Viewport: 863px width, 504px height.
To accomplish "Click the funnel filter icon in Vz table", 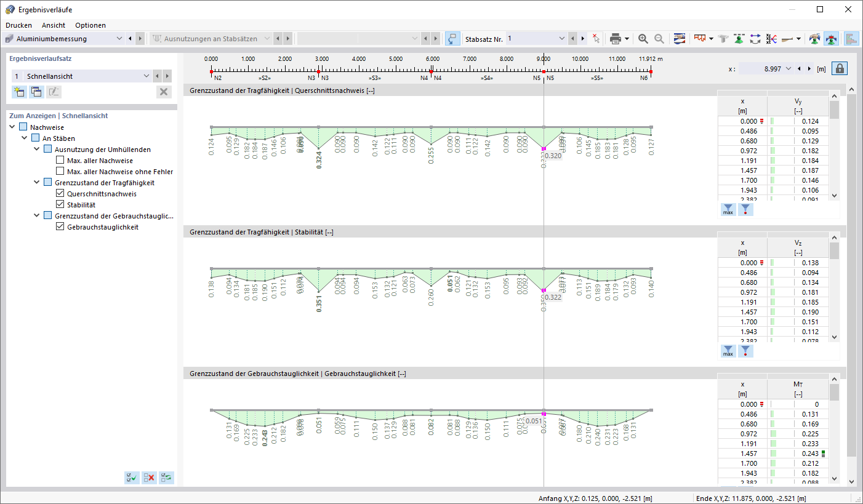I will coord(745,351).
